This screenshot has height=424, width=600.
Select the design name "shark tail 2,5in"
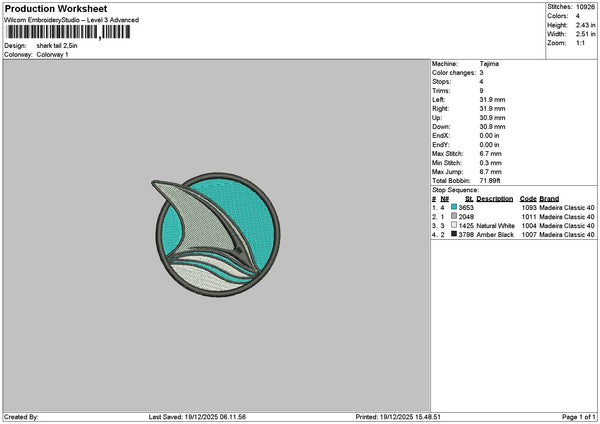click(x=57, y=46)
